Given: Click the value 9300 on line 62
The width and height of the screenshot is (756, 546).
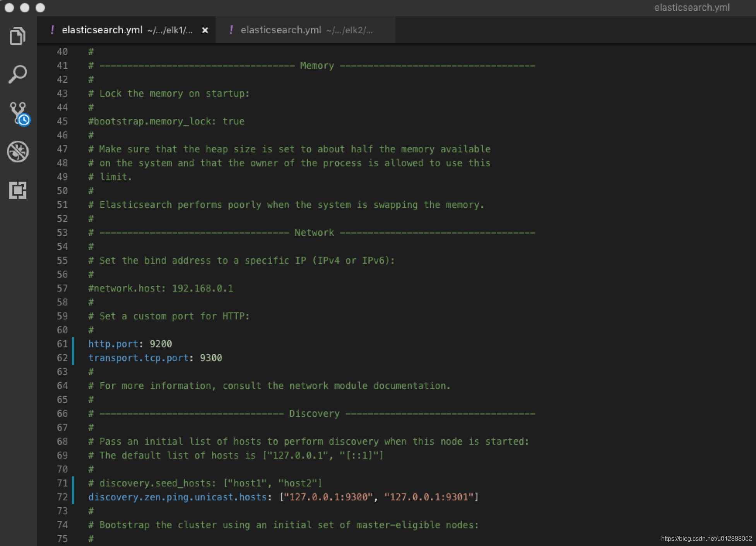Looking at the screenshot, I should (x=211, y=358).
